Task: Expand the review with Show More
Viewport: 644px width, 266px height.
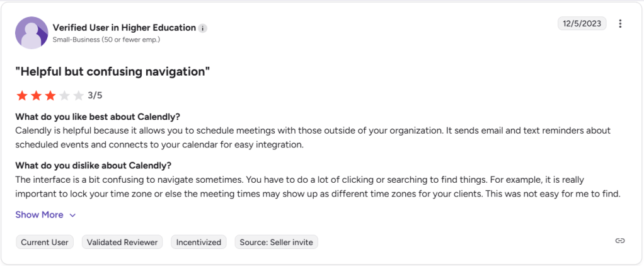Action: (39, 215)
